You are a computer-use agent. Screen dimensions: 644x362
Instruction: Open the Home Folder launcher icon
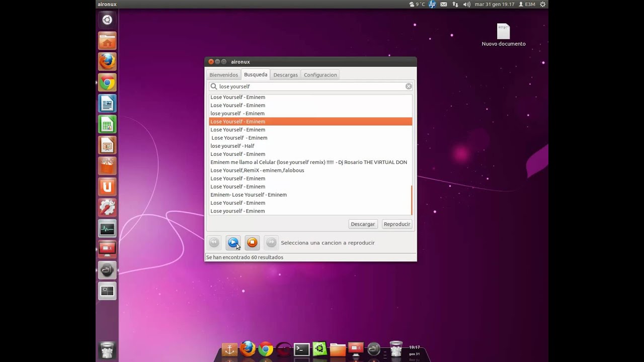point(107,41)
